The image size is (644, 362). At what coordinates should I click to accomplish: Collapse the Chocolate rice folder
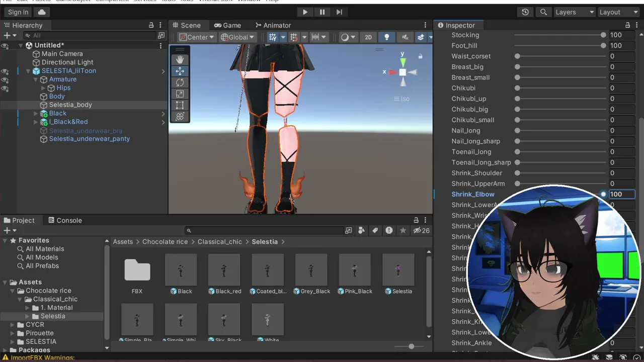(14, 291)
